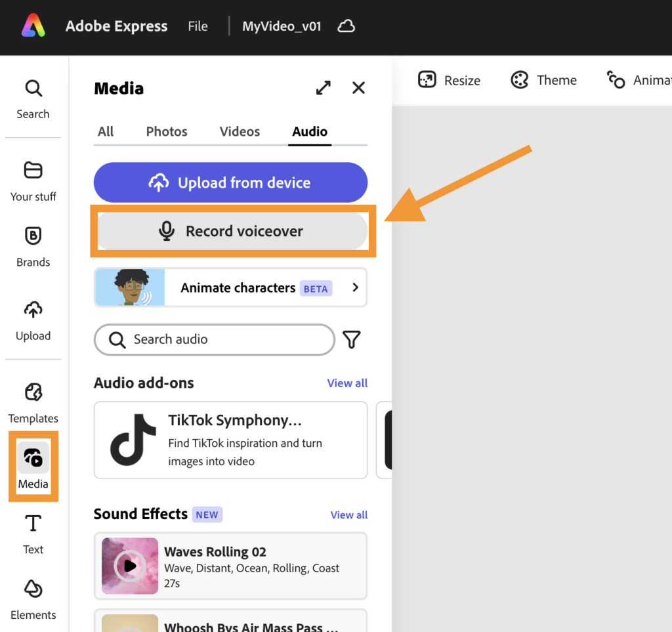Expand Animate characters with chevron arrow

[x=355, y=287]
